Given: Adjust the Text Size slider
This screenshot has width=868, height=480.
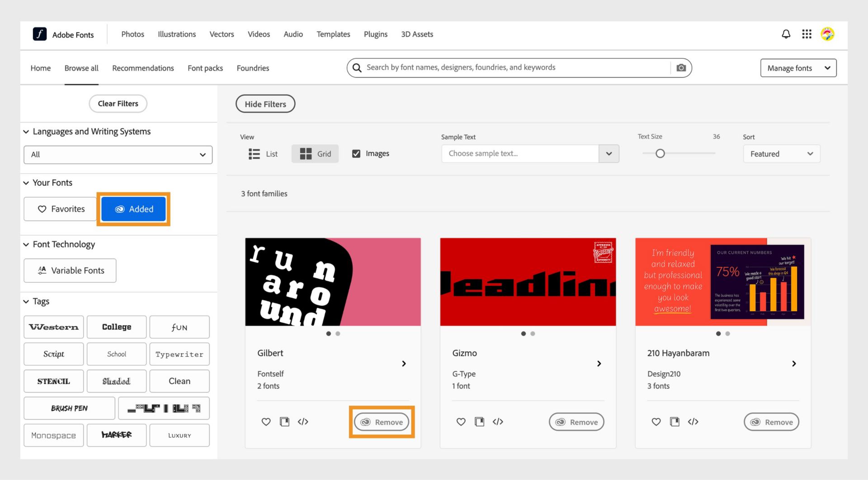Looking at the screenshot, I should coord(660,153).
